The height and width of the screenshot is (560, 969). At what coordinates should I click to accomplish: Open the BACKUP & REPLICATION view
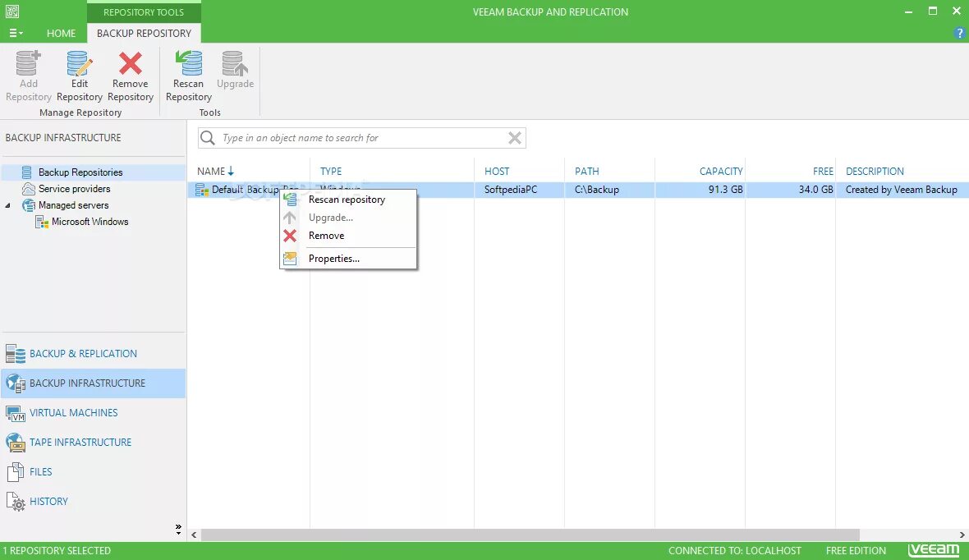(x=84, y=354)
